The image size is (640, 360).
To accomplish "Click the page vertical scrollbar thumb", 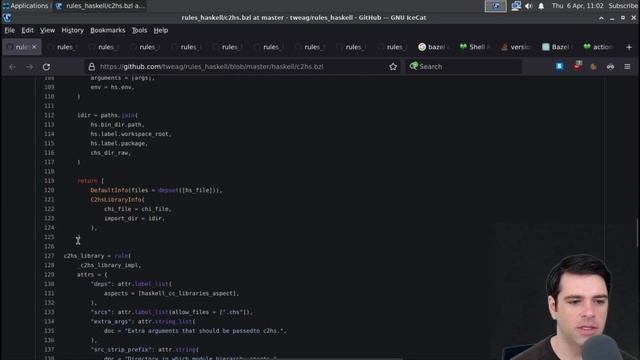I will (x=637, y=233).
